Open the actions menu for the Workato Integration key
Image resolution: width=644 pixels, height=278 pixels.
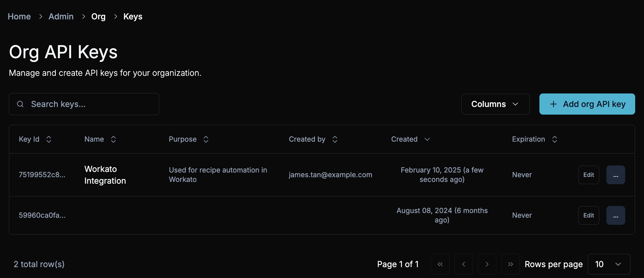coord(616,175)
